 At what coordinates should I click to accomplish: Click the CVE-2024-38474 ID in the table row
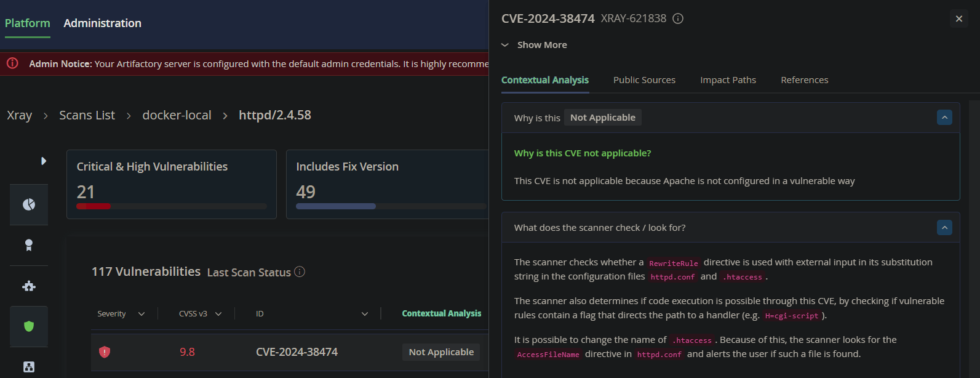tap(297, 352)
